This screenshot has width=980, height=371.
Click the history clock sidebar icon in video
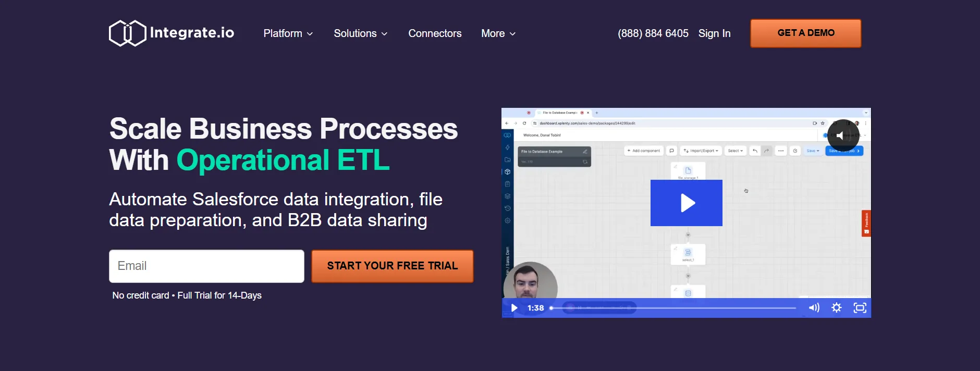point(507,208)
